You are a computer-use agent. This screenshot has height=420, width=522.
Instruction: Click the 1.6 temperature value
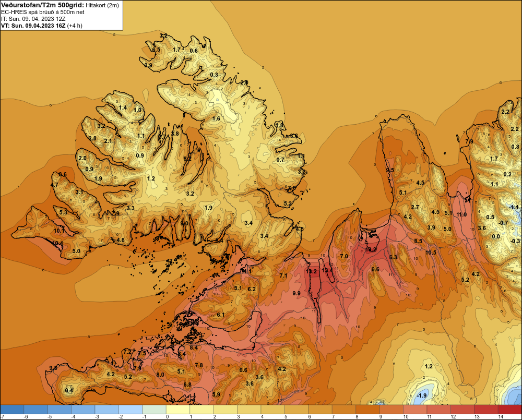pyautogui.click(x=217, y=118)
